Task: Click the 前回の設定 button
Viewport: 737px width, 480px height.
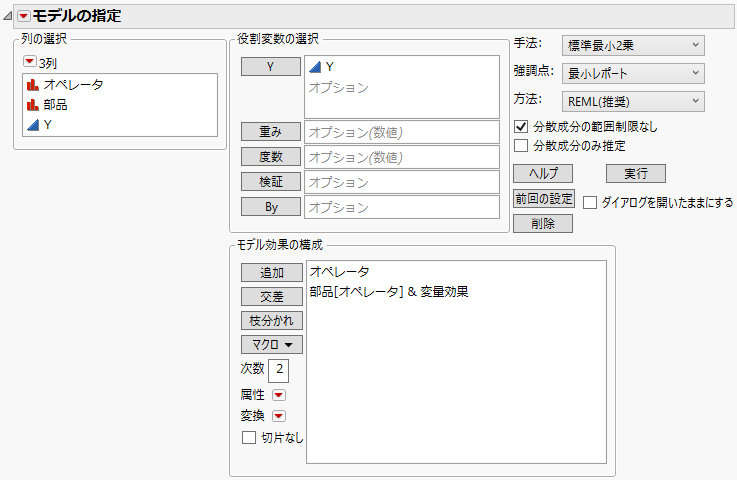Action: tap(544, 198)
